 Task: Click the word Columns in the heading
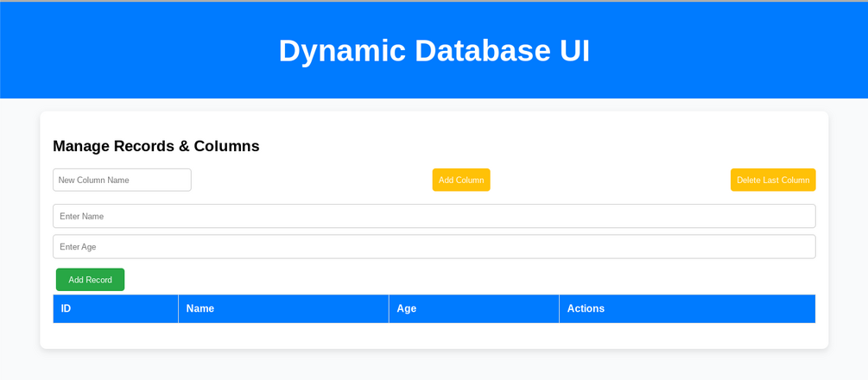tap(226, 146)
